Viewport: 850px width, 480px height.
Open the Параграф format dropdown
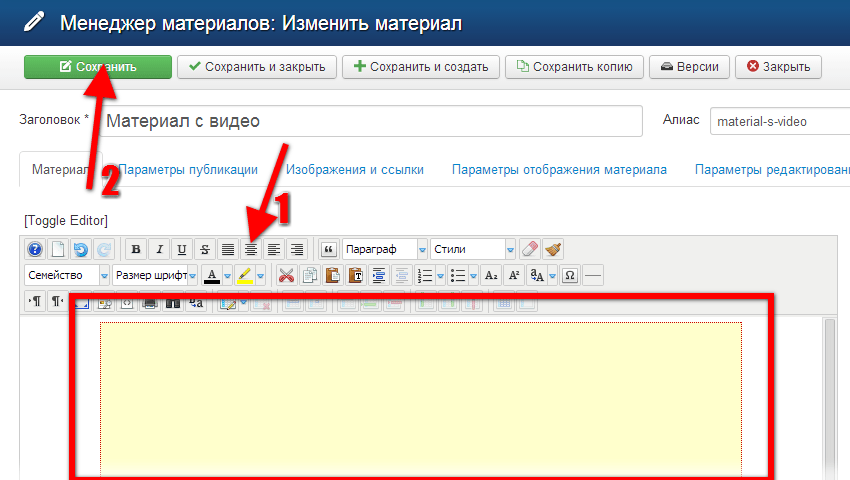[384, 249]
